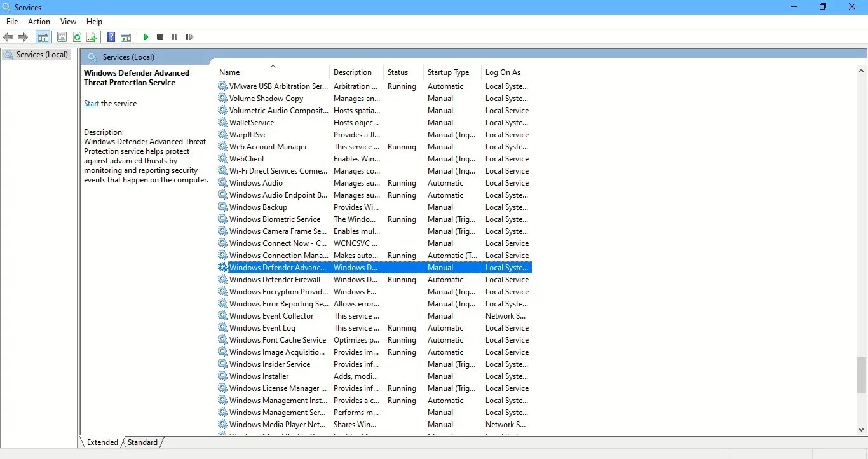The height and width of the screenshot is (459, 868).
Task: Toggle Show/Hide Action Pane icon
Action: coord(126,37)
